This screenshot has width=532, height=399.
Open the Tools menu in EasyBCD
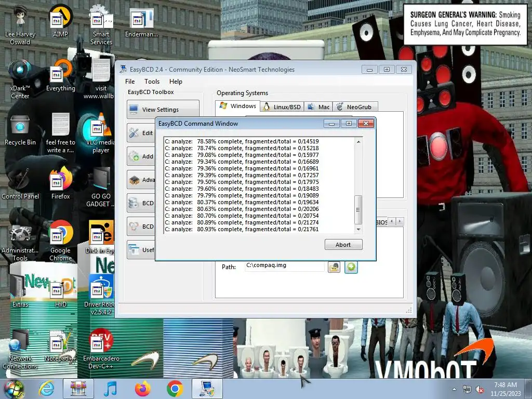click(x=152, y=82)
